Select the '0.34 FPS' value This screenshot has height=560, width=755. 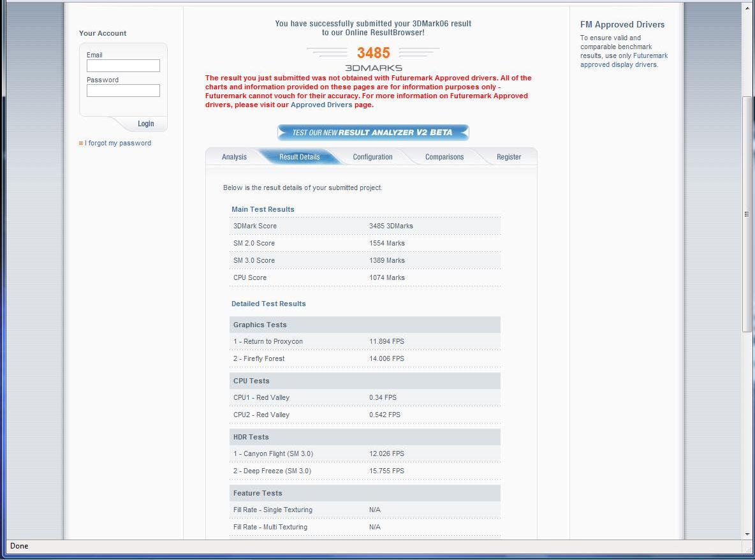[x=383, y=398]
